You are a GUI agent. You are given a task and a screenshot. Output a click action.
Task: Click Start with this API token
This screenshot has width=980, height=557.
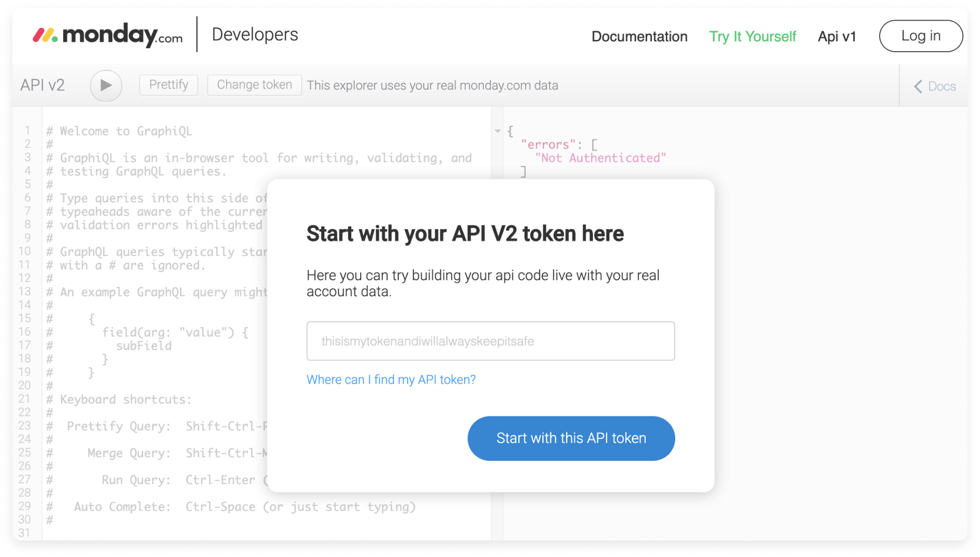(x=571, y=438)
